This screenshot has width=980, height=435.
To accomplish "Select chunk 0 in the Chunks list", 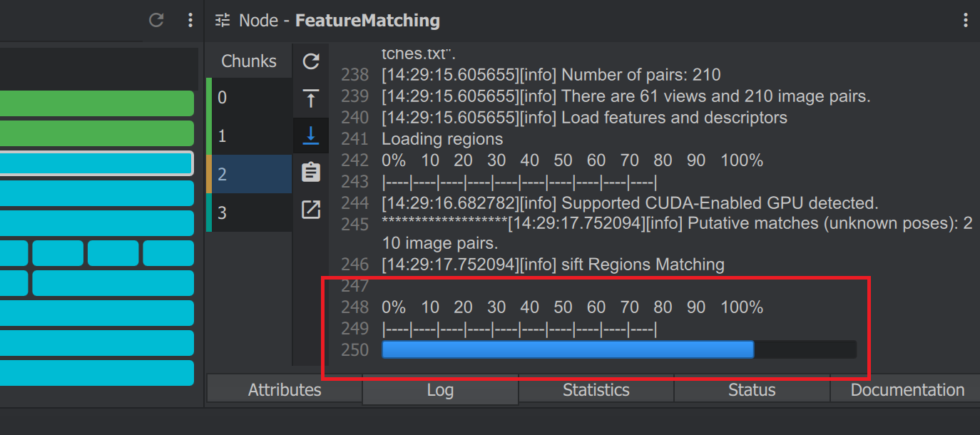I will (250, 98).
